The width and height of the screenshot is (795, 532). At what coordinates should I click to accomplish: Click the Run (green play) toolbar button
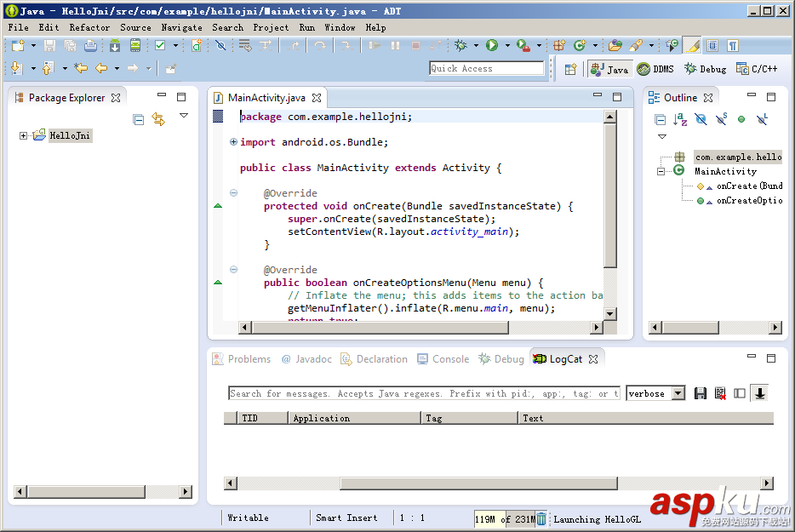coord(492,46)
